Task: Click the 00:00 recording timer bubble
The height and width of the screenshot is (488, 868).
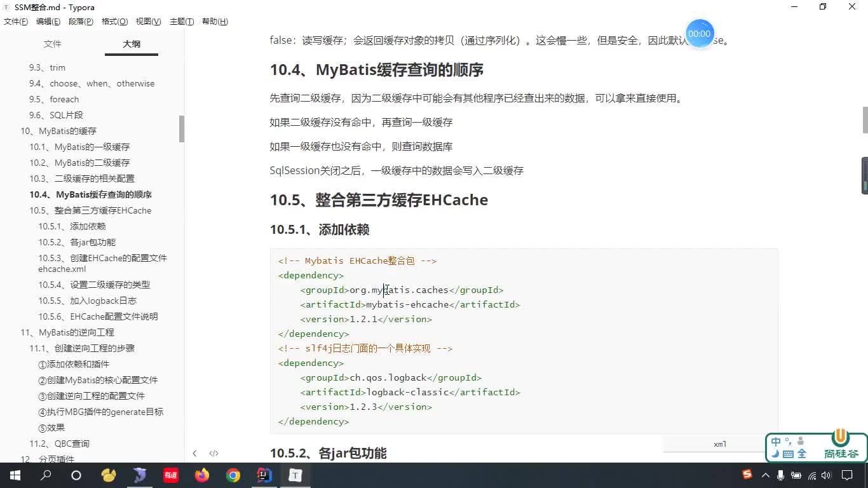Action: click(699, 34)
